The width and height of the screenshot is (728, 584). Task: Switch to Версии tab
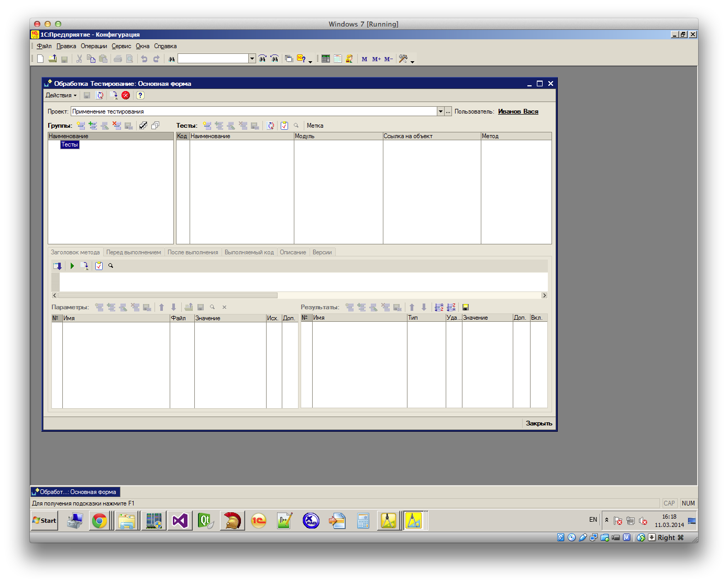[322, 252]
